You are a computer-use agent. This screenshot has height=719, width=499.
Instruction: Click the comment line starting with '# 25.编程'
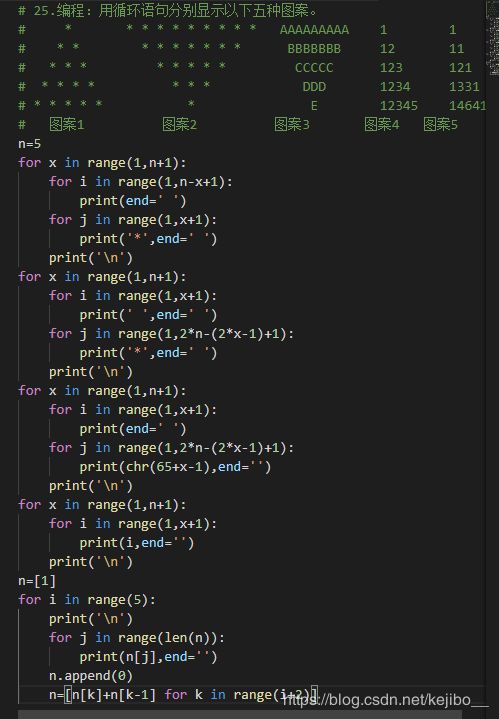click(167, 11)
